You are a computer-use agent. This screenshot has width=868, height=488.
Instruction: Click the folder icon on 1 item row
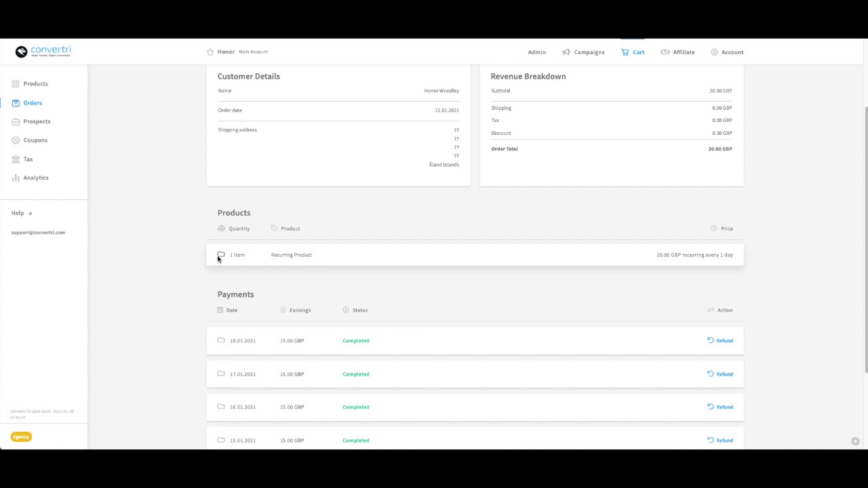pyautogui.click(x=221, y=255)
